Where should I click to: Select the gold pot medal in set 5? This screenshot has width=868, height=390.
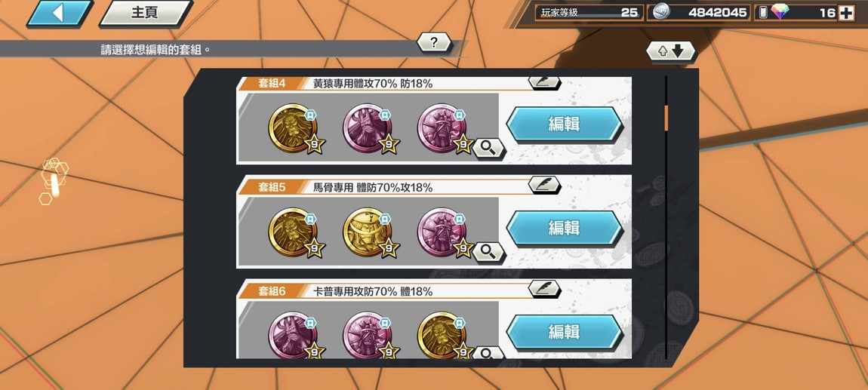click(x=367, y=232)
